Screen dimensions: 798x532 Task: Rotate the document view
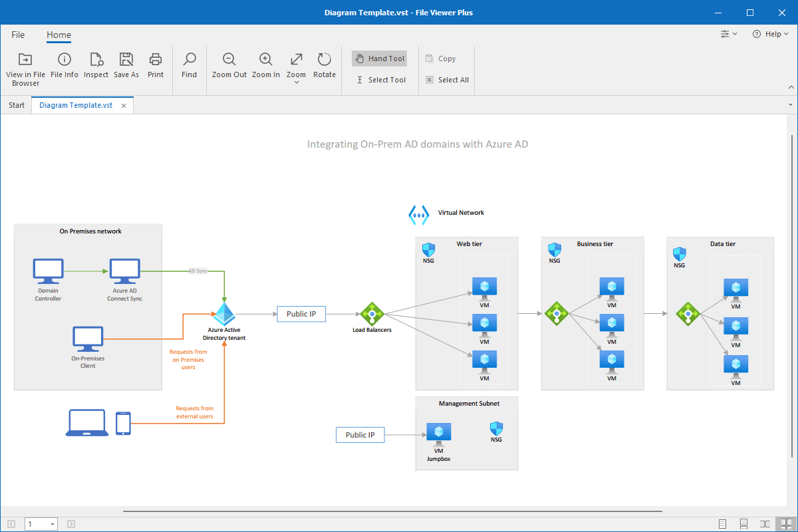(325, 66)
